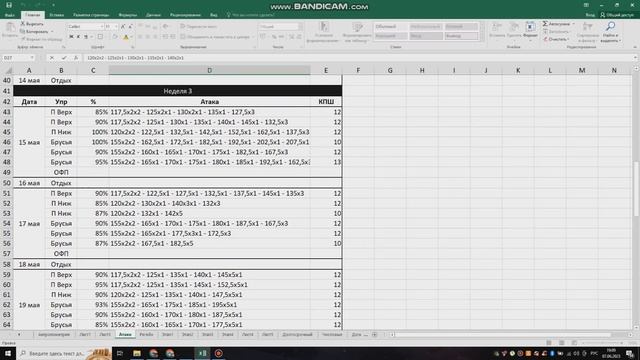This screenshot has height=360, width=640.
Task: Open File Explorer from the taskbar
Action: pos(137,353)
